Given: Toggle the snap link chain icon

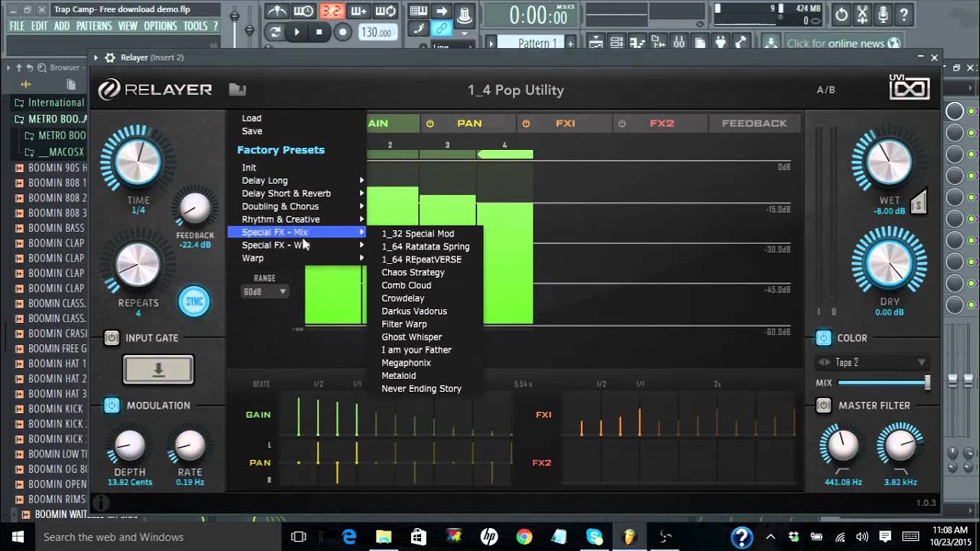Looking at the screenshot, I should pos(441,29).
